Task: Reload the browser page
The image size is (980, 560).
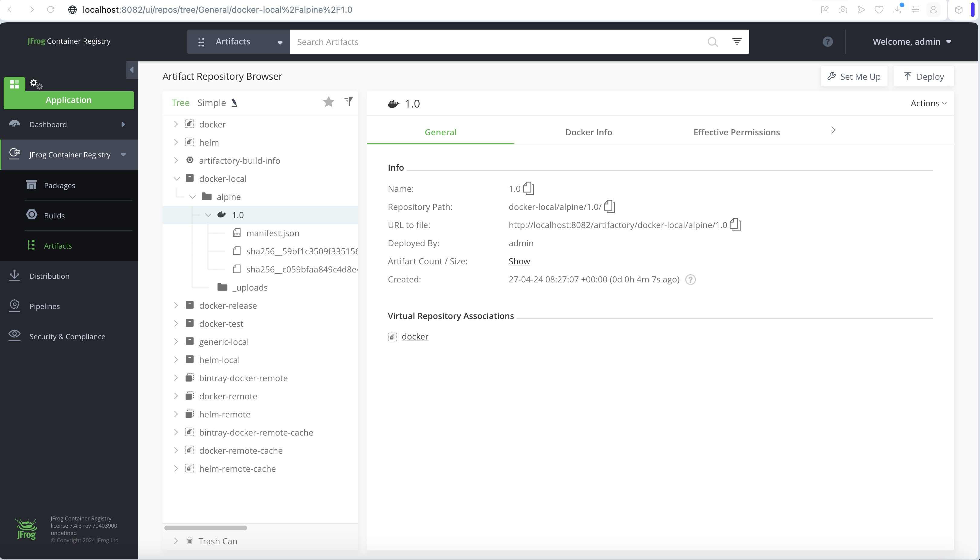Action: 51,10
